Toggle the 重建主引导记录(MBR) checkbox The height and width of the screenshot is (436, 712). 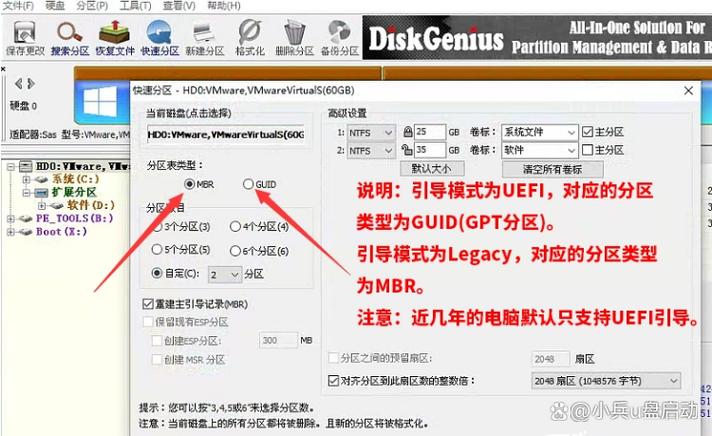[149, 303]
